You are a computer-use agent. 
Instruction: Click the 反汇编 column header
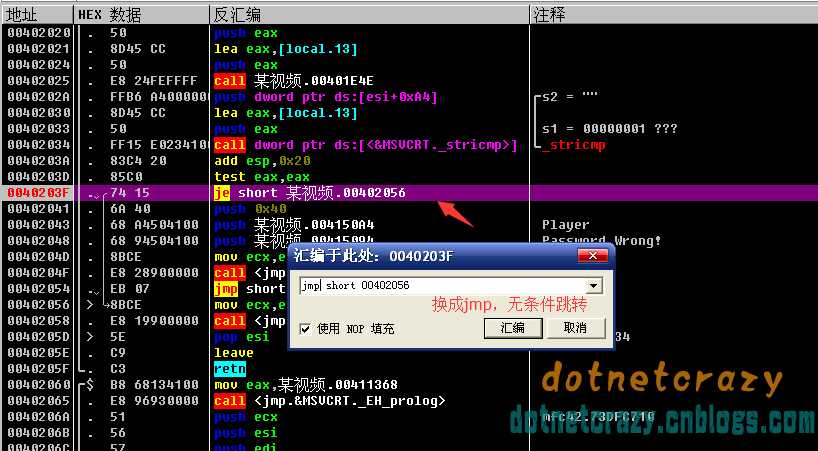coord(370,15)
